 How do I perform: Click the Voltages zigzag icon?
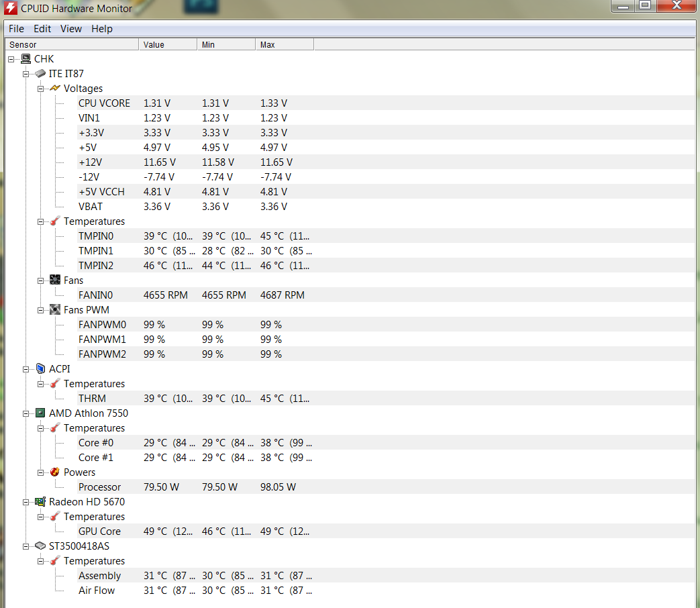tap(55, 88)
